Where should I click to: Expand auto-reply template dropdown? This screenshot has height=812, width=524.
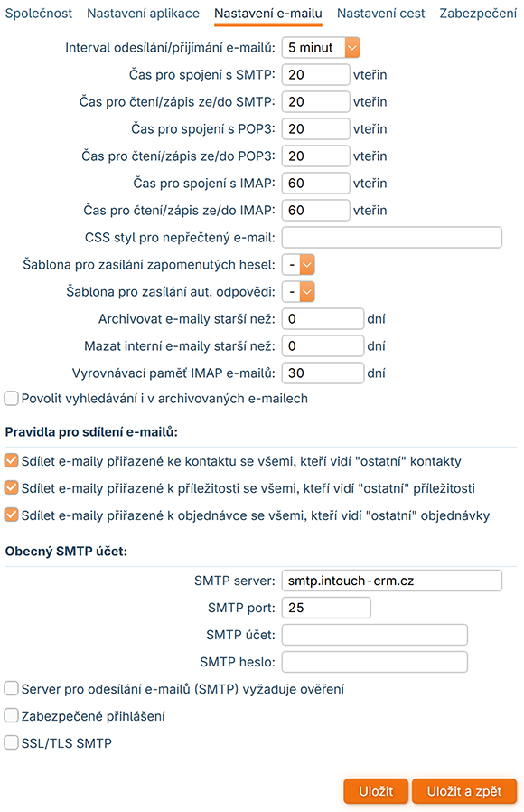pos(307,291)
